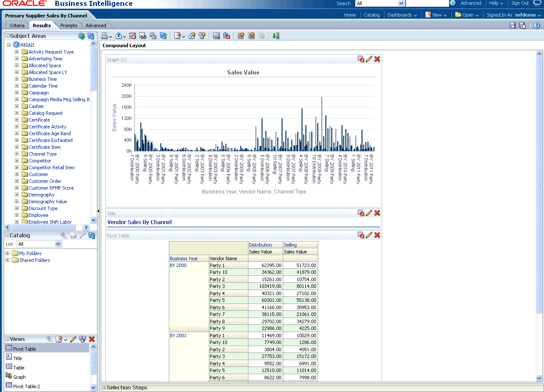The image size is (544, 392).
Task: Click the Save Analysis disk icon
Action: (x=513, y=26)
